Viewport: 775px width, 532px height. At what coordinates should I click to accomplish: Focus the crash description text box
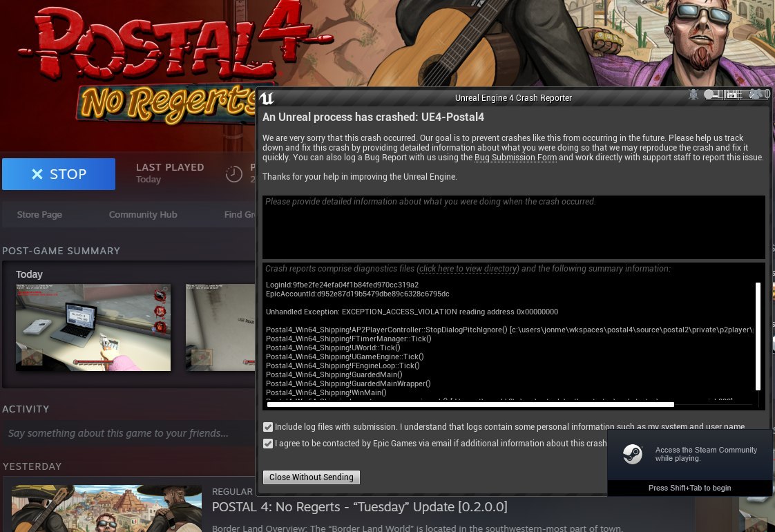[x=513, y=227]
